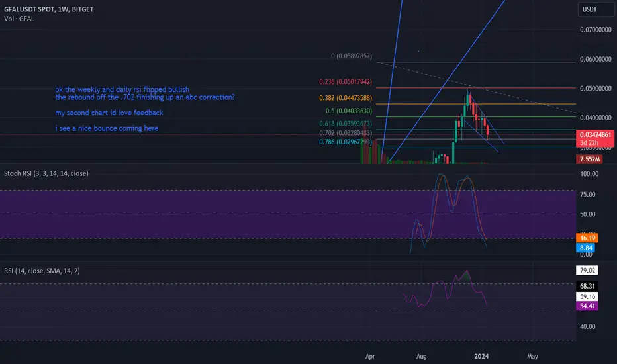This screenshot has width=617, height=364.
Task: Click the 0.382 (0.04473588) Fibonacci label
Action: click(346, 97)
